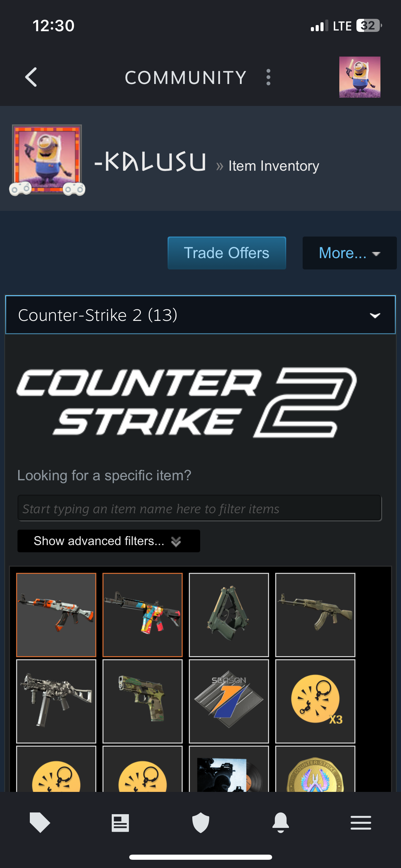Select the X3 yellow charm badge item
The height and width of the screenshot is (868, 401).
click(x=315, y=701)
